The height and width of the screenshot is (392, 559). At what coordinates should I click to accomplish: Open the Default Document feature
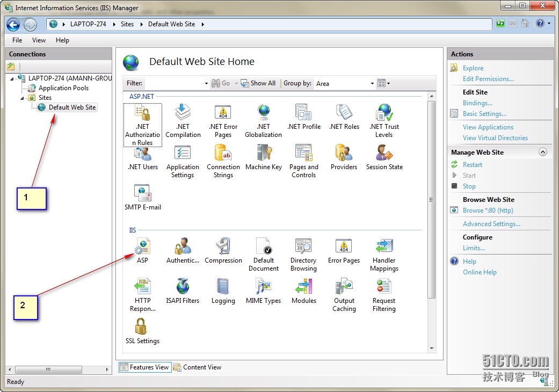(x=264, y=255)
